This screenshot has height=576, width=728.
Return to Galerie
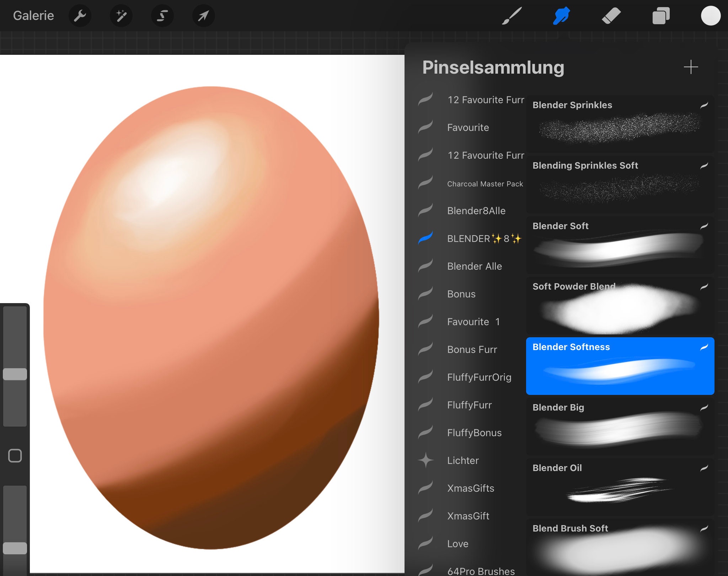(x=33, y=16)
